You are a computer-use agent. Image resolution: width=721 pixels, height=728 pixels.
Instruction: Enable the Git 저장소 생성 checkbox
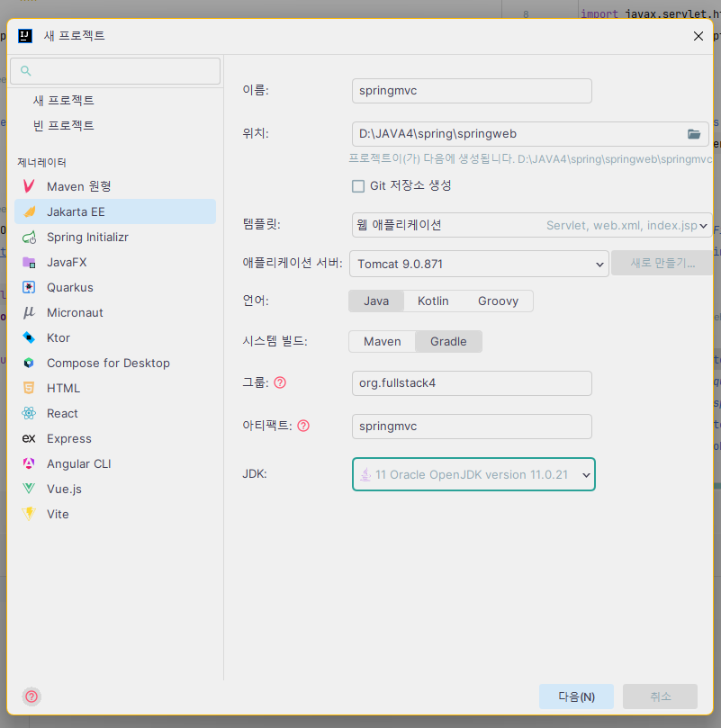point(358,186)
